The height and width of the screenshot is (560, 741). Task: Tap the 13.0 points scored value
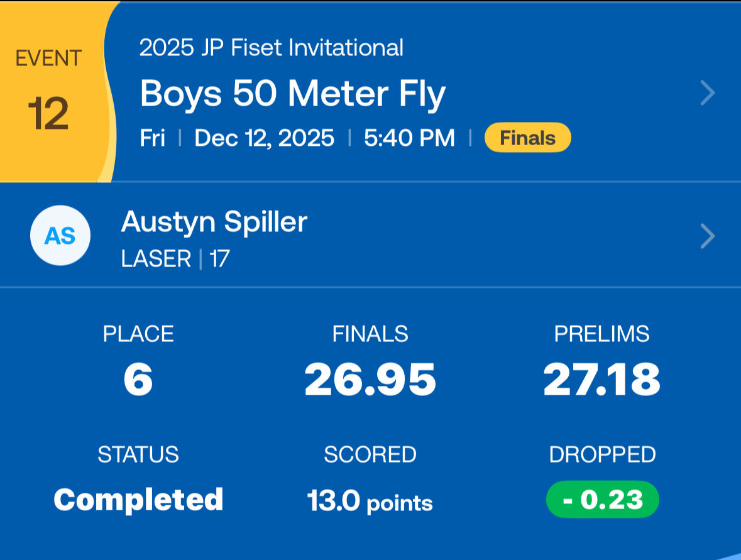pyautogui.click(x=370, y=502)
